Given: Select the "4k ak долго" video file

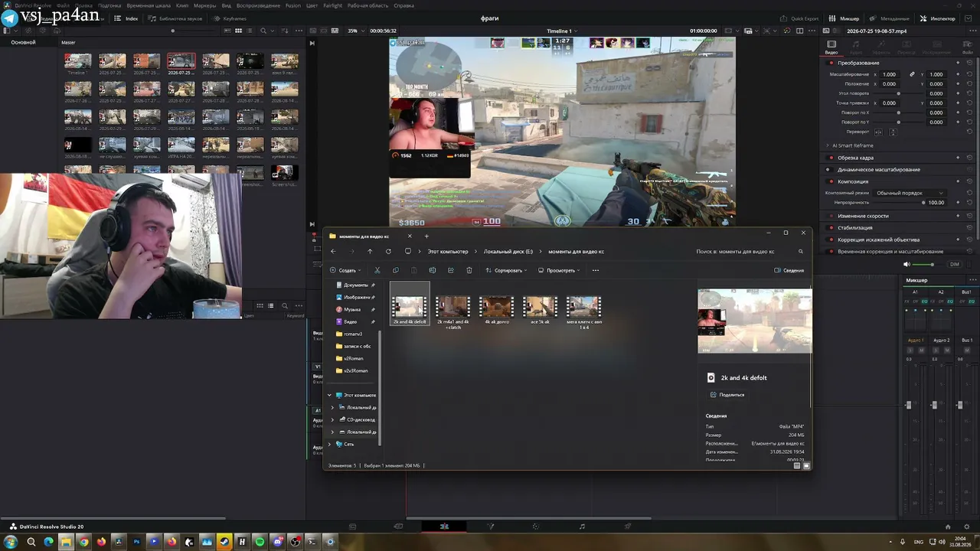Looking at the screenshot, I should 497,310.
